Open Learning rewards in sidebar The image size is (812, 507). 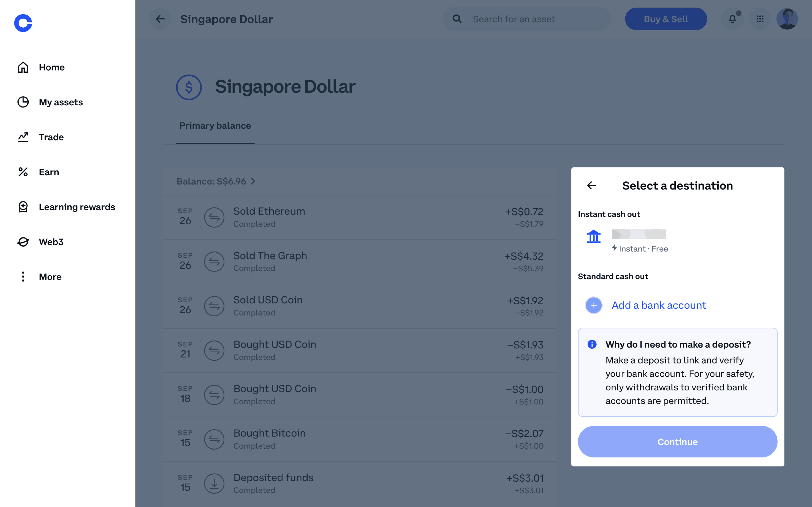point(77,207)
